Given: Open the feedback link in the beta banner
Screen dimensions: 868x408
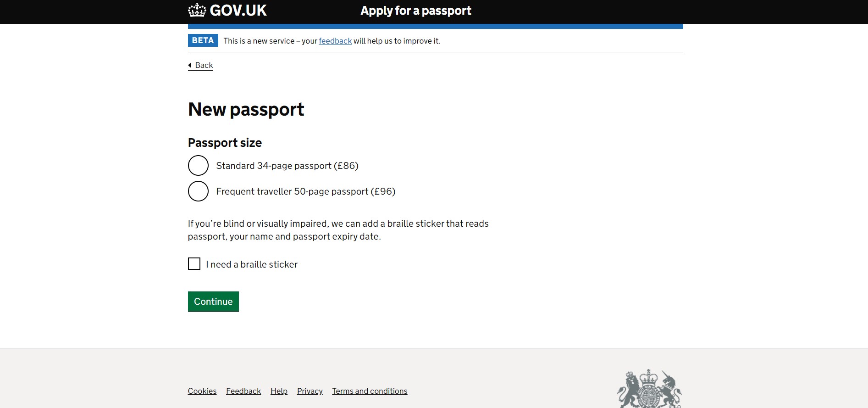Looking at the screenshot, I should click(335, 41).
